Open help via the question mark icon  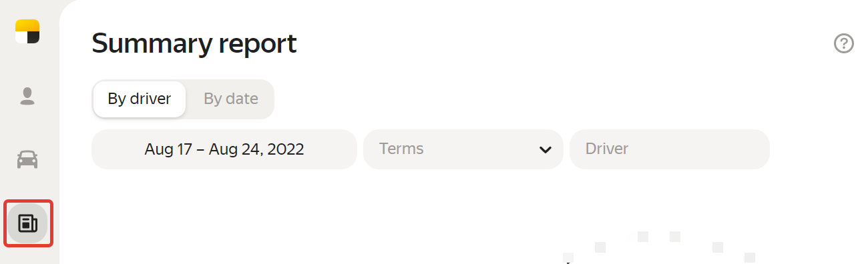pos(844,44)
